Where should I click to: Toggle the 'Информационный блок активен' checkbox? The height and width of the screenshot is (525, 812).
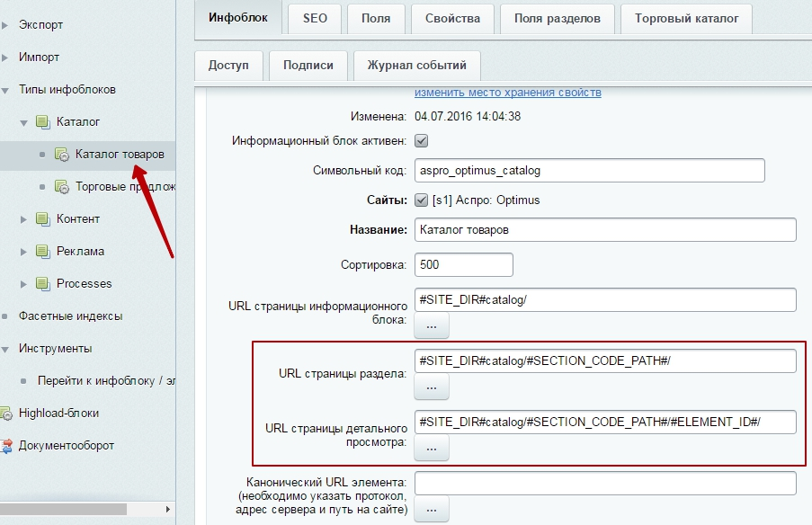click(421, 141)
